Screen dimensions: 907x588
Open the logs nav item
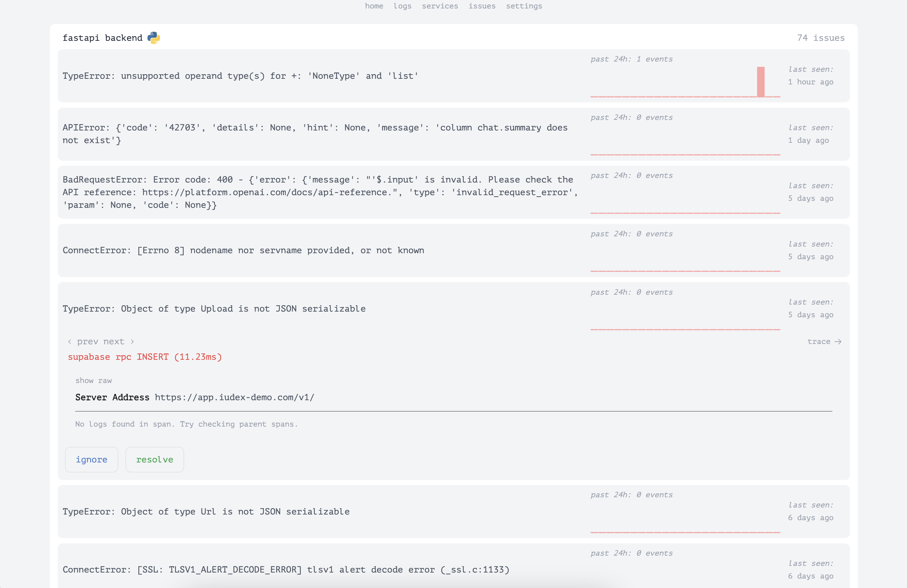[402, 6]
